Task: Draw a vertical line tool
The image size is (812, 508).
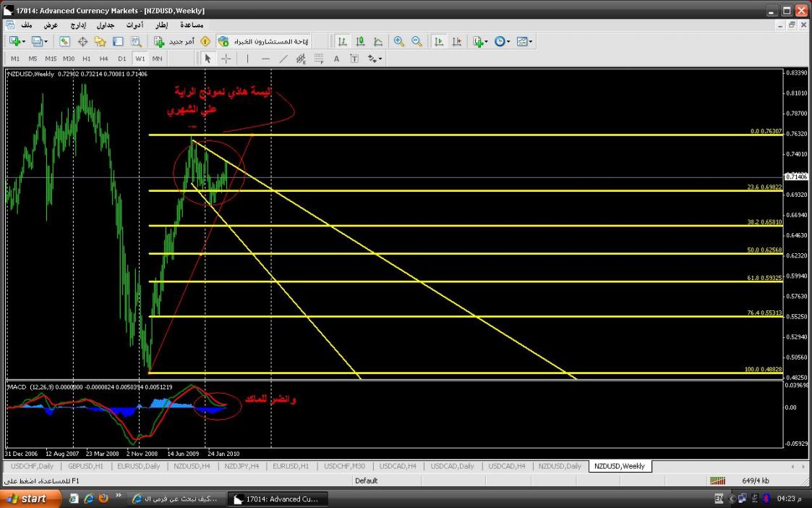Action: coord(247,59)
